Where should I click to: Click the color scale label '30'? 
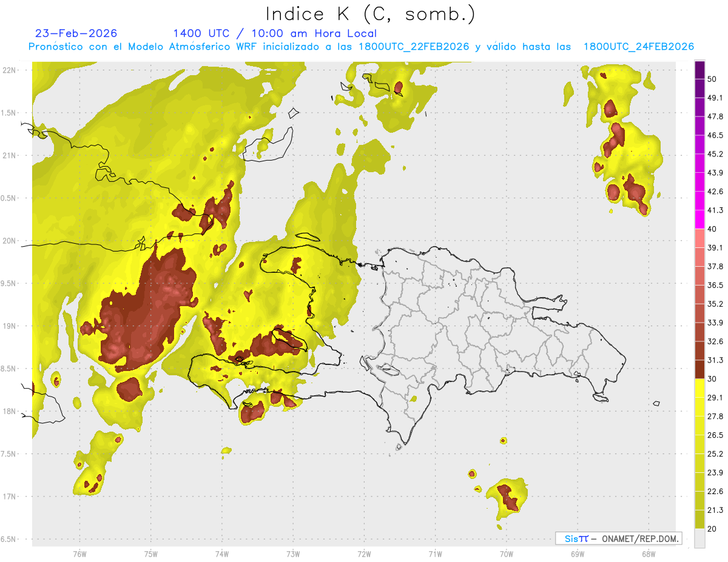[713, 379]
